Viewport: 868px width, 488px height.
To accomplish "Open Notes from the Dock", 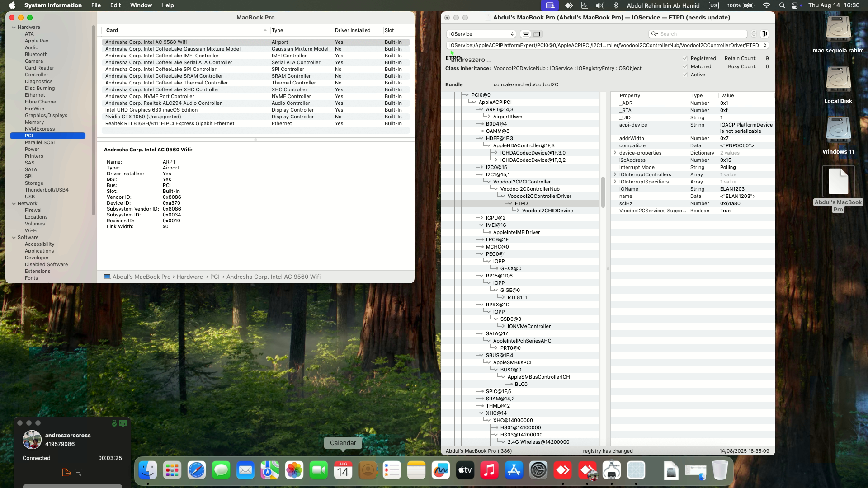I will coord(416,470).
